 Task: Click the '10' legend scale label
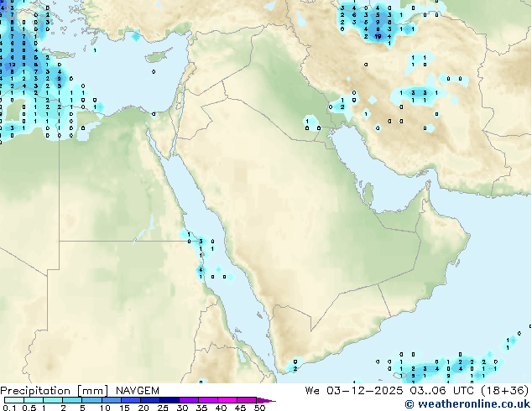tap(105, 408)
